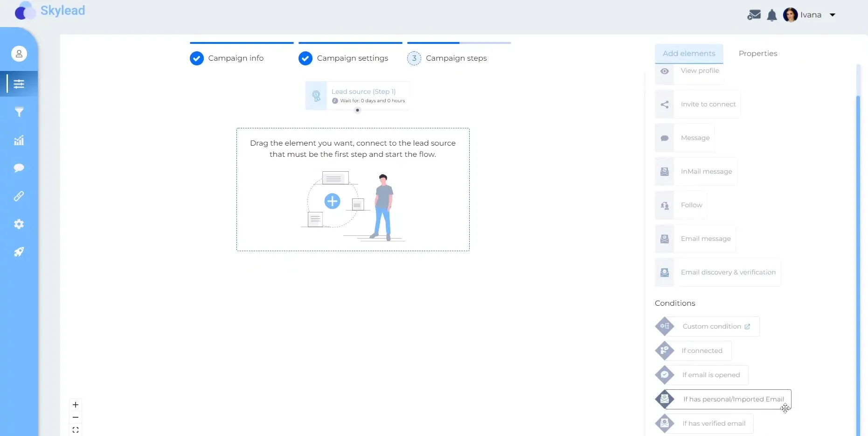Select the Follow element
Screen dimensions: 868x436
(681, 205)
